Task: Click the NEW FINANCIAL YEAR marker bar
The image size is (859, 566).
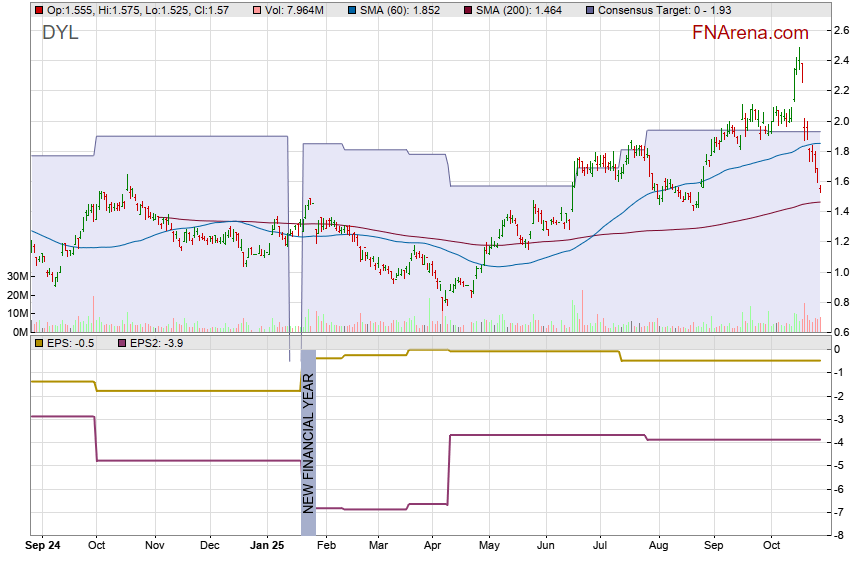Action: click(308, 432)
